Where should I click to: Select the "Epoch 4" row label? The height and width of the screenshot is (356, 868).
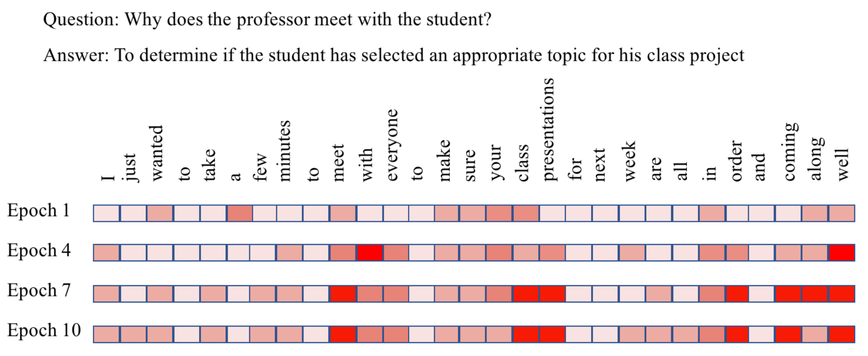point(39,251)
